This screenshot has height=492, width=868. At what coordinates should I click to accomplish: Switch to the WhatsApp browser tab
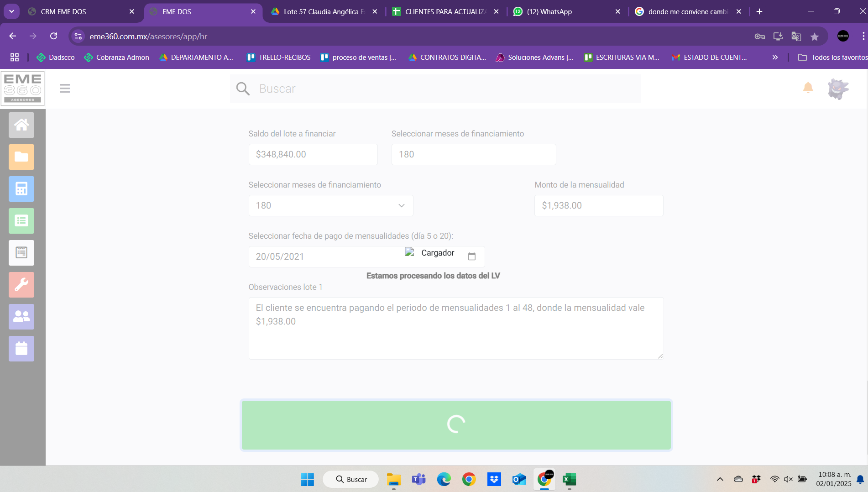click(549, 12)
